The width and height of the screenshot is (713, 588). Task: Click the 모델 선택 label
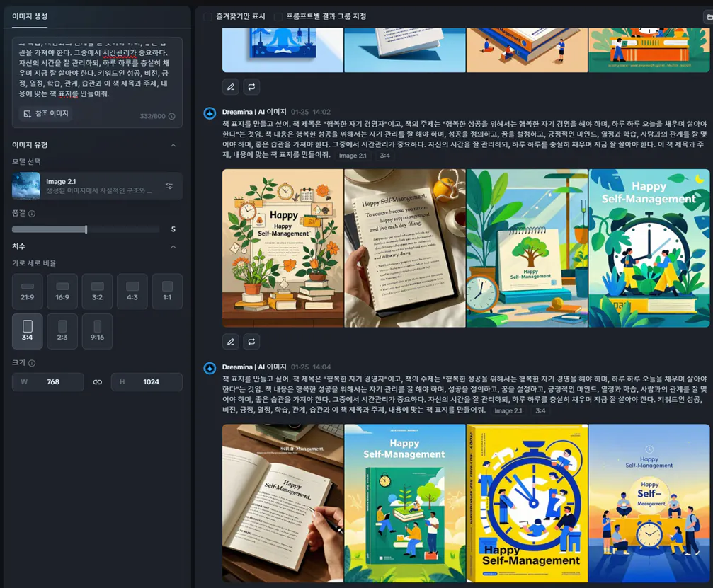point(26,162)
